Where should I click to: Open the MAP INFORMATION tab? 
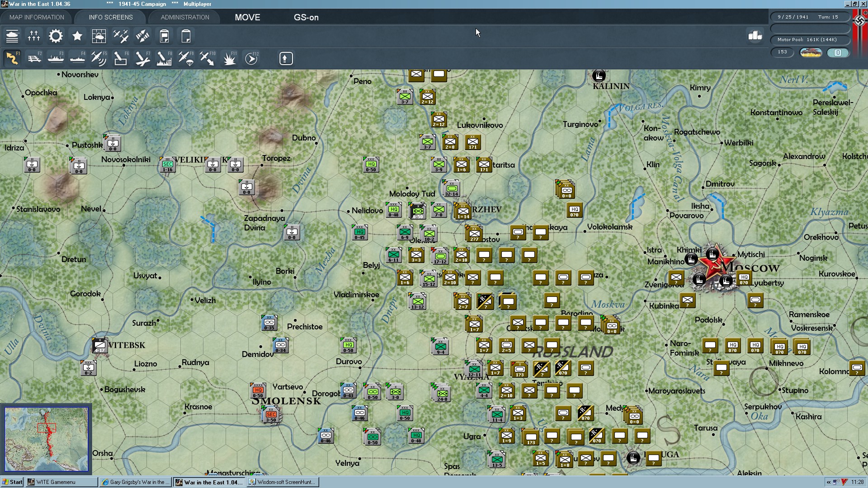(x=37, y=17)
